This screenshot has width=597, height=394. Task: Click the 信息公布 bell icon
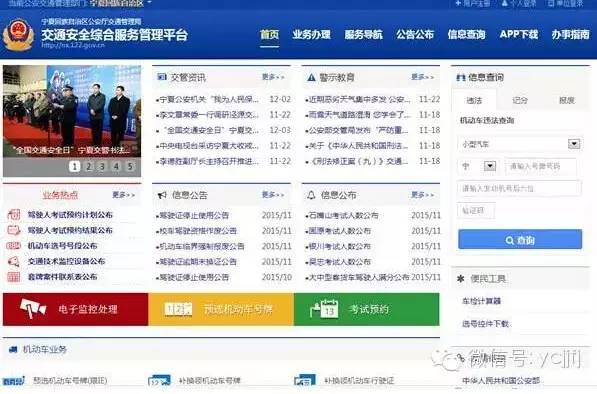tap(311, 195)
